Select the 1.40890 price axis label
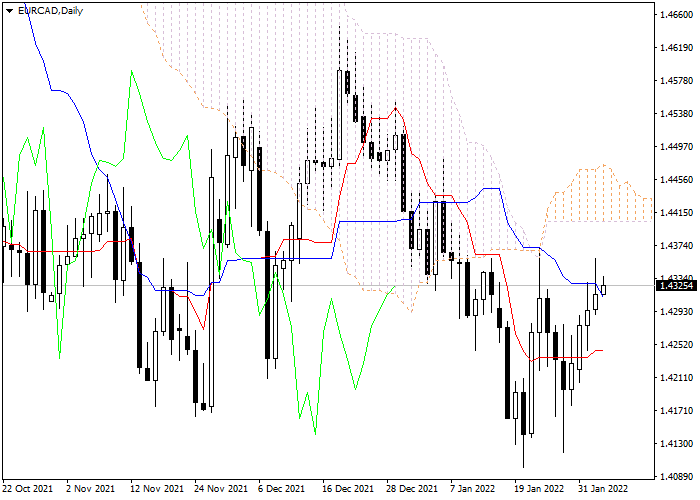Image resolution: width=700 pixels, height=500 pixels. click(677, 477)
